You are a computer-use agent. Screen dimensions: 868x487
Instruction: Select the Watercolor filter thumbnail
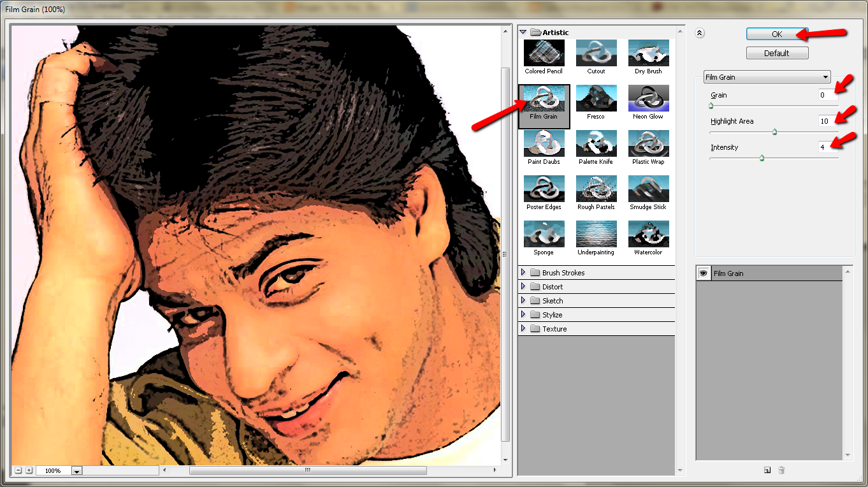tap(648, 234)
